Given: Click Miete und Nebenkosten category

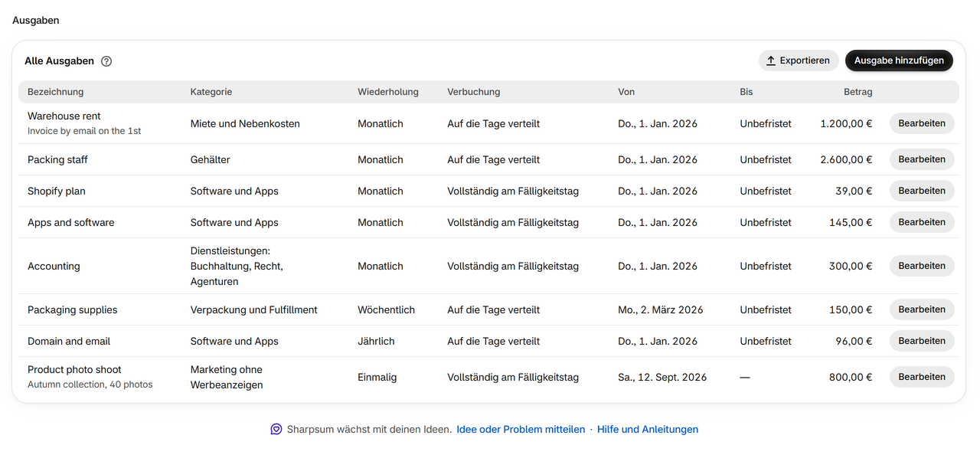Looking at the screenshot, I should pos(245,124).
